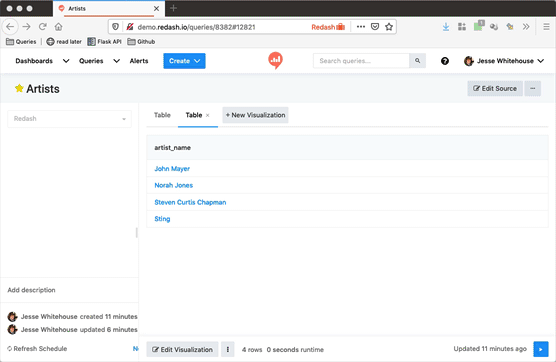
Task: Toggle the favorite star next to Artists
Action: coord(19,88)
